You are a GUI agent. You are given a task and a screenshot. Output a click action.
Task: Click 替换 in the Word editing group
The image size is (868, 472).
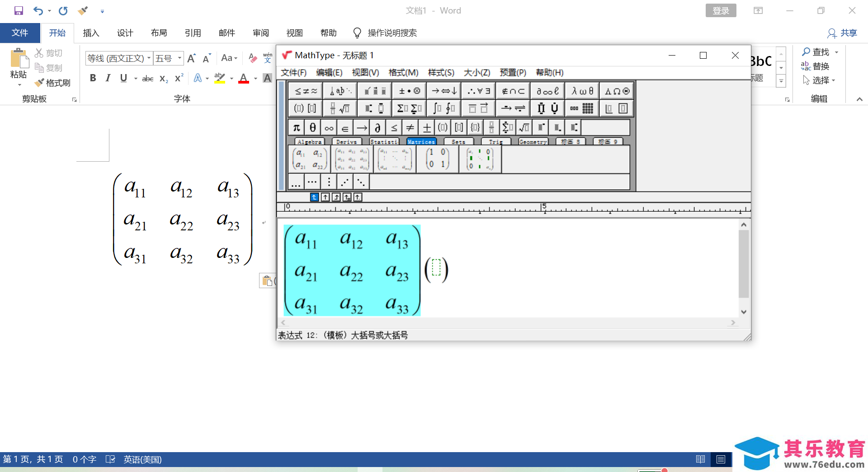coord(815,66)
